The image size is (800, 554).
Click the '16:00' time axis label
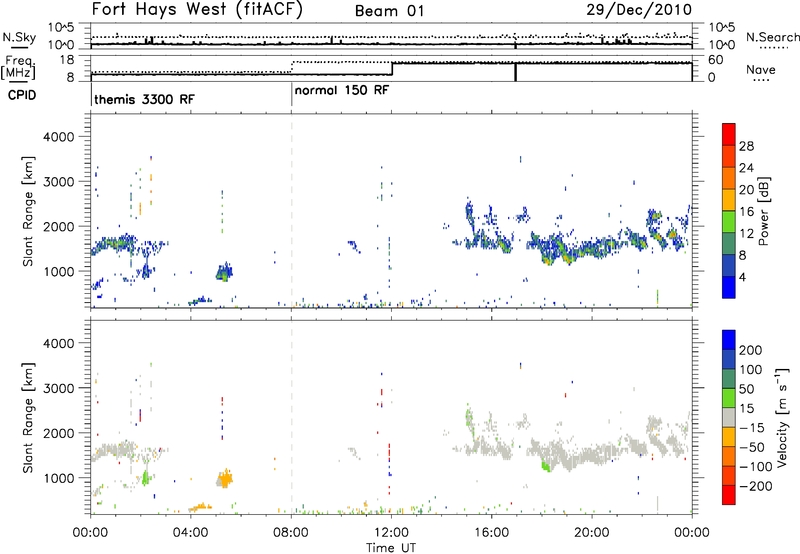pyautogui.click(x=491, y=533)
